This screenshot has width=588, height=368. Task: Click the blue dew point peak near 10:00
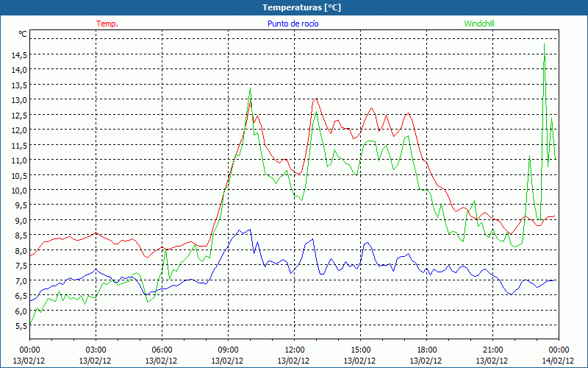point(250,230)
